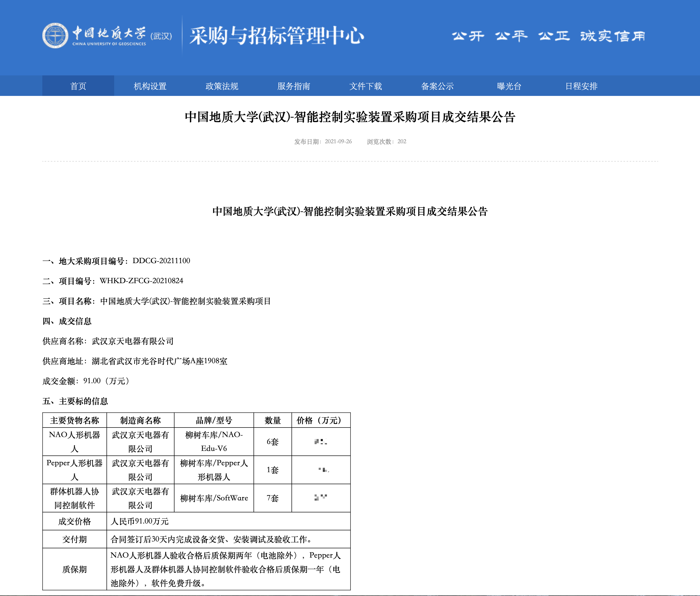This screenshot has height=596, width=700.
Task: Click the 1套 quantity cell
Action: pyautogui.click(x=273, y=470)
